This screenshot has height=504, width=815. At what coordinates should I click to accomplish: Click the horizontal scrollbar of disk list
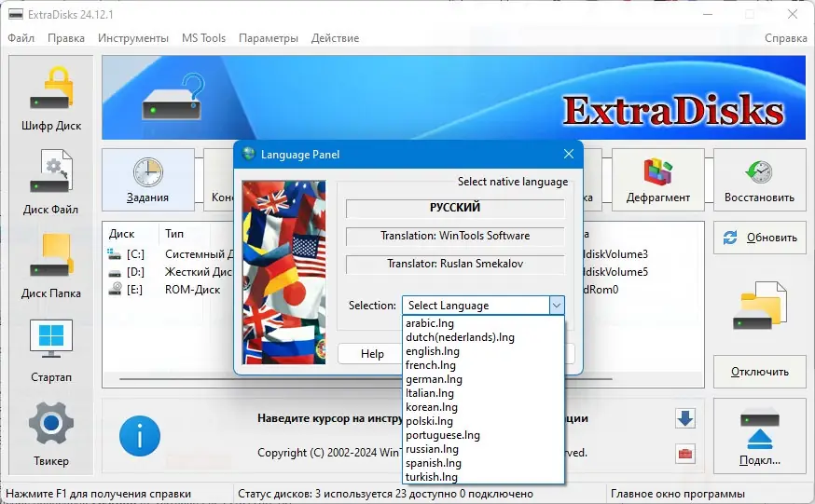click(x=366, y=379)
